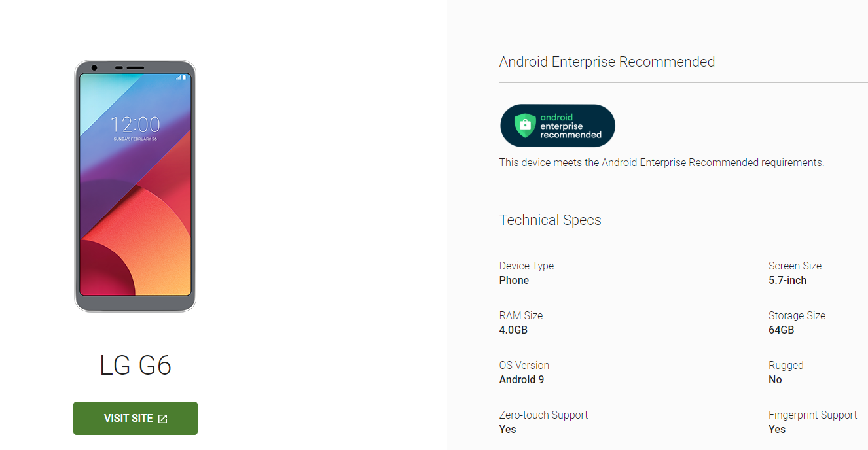The width and height of the screenshot is (868, 450).
Task: Click the requirements description text under the badge
Action: click(662, 162)
